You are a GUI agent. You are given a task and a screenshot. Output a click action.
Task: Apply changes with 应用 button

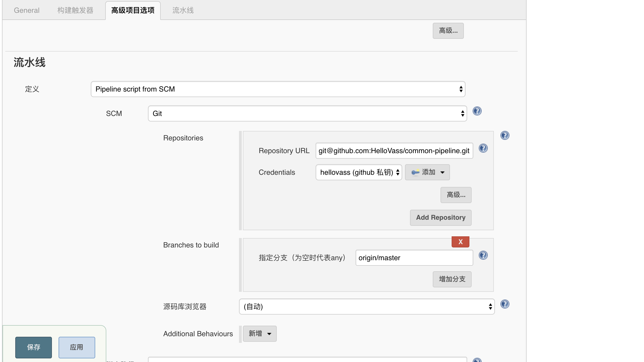77,347
